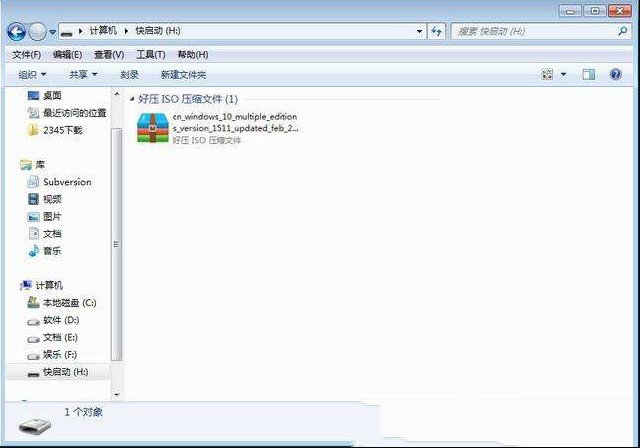This screenshot has height=448, width=640.
Task: Open the recent pages dropdown arrow
Action: click(x=52, y=32)
